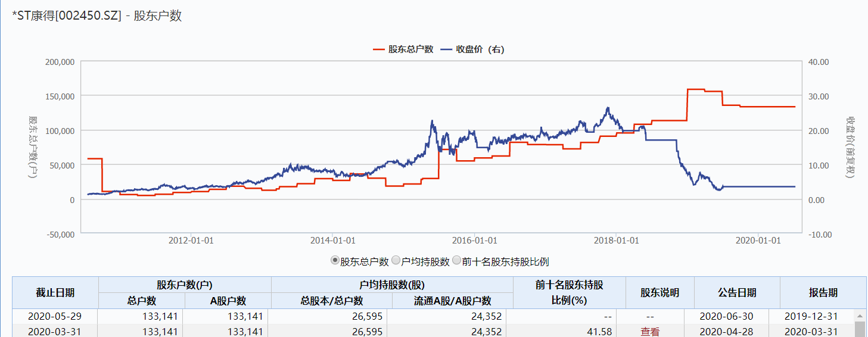Viewport: 868px width, 337px height.
Task: Click the 2020-06-30 announcement date cell
Action: [x=727, y=316]
